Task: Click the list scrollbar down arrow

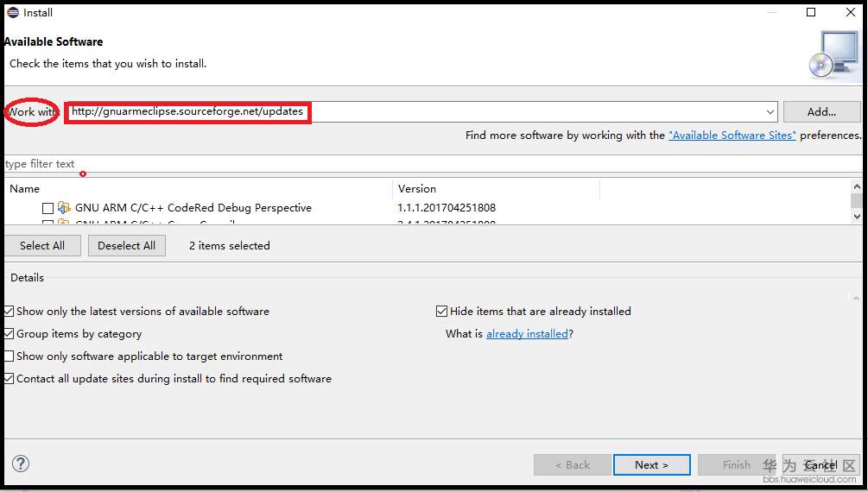Action: 857,217
